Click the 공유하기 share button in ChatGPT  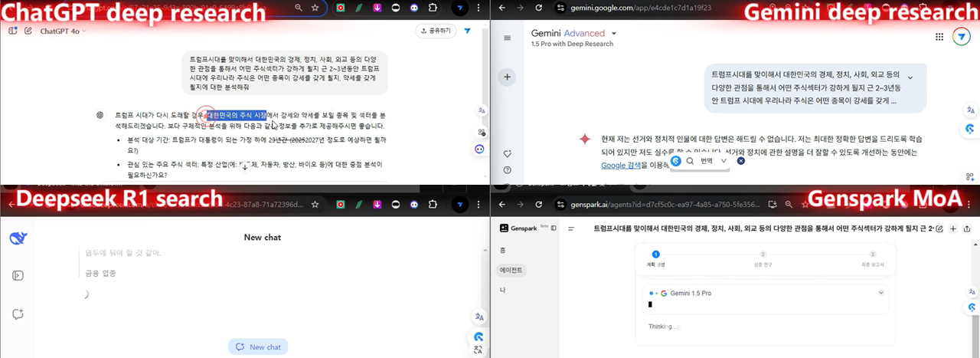coord(436,31)
